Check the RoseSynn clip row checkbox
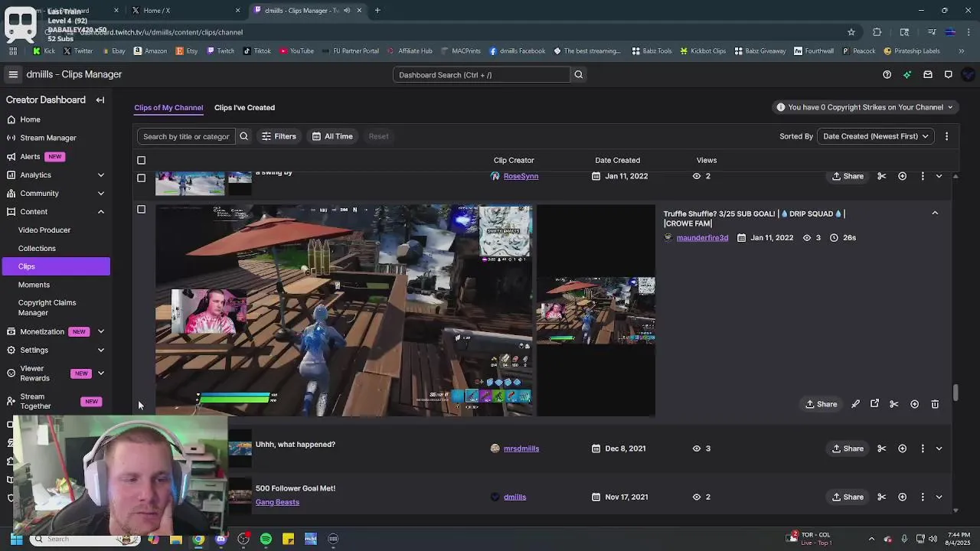The width and height of the screenshot is (980, 551). 141,178
